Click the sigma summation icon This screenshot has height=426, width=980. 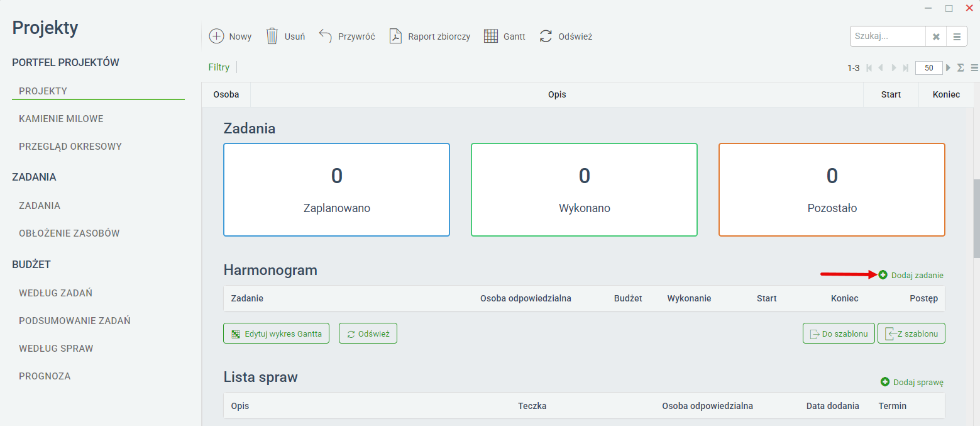961,68
